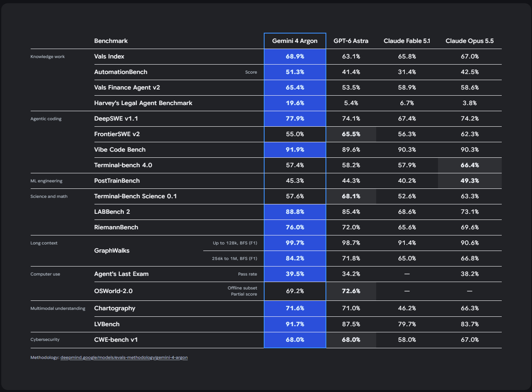Select the Claude Opus 5.5 column header

469,41
